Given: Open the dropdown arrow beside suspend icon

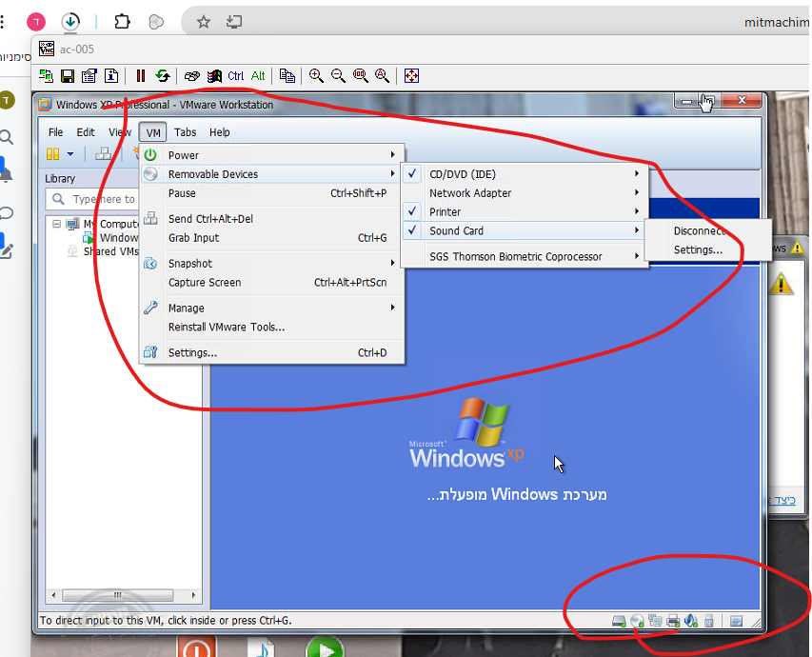Looking at the screenshot, I should click(x=70, y=154).
